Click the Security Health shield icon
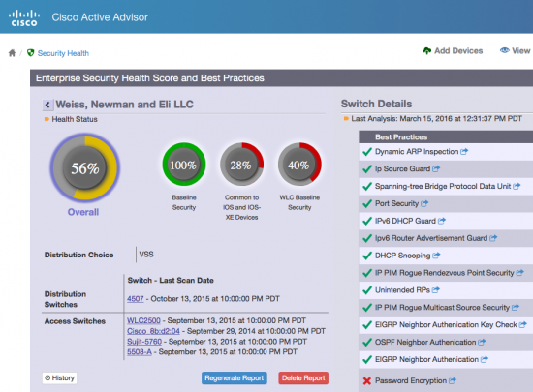The image size is (533, 392). click(31, 52)
